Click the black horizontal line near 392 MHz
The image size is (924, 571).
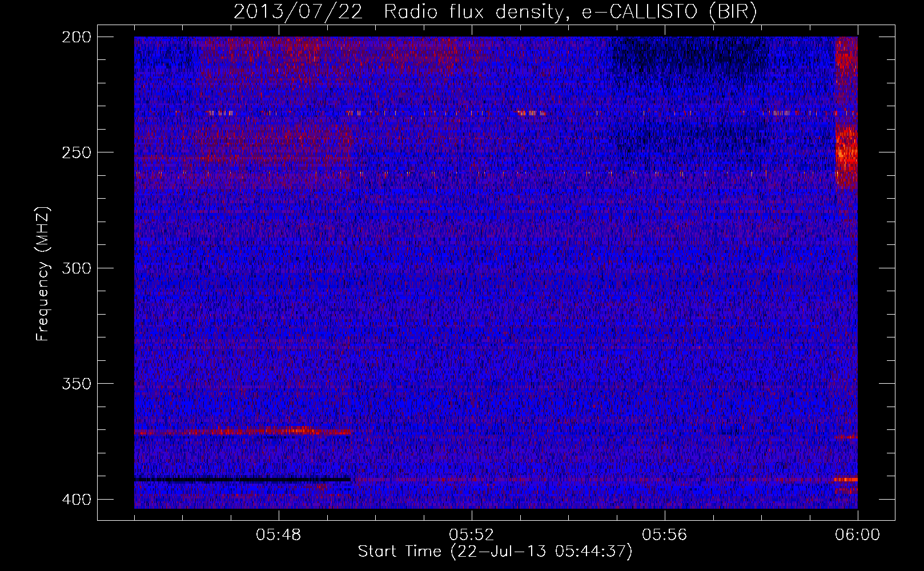pos(243,480)
